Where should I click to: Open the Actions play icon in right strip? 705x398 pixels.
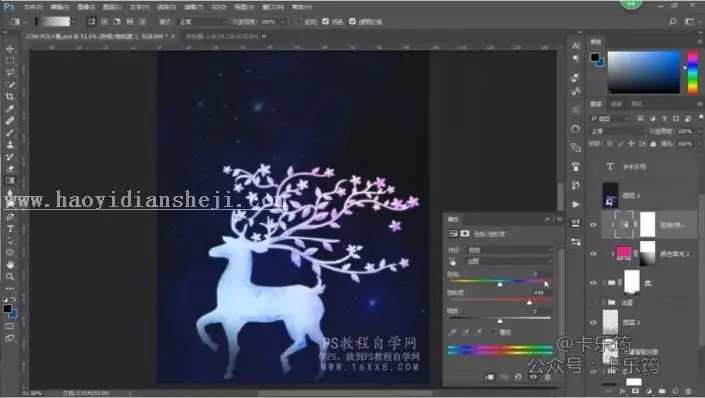point(576,204)
